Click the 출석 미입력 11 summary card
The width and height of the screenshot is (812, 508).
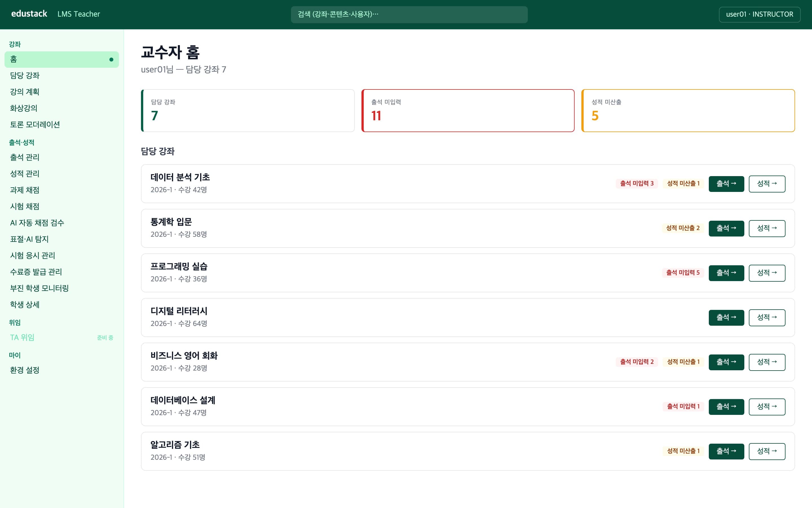(468, 111)
